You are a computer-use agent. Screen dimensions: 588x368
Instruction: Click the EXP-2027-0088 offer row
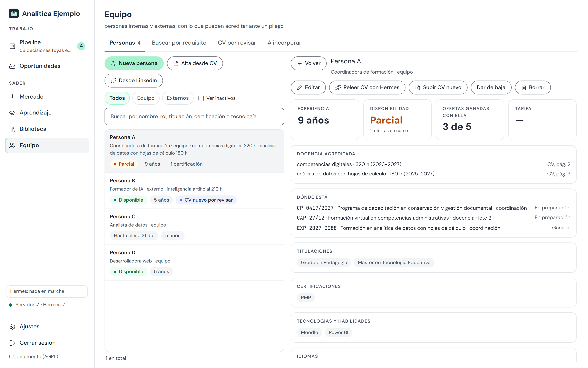pos(433,228)
